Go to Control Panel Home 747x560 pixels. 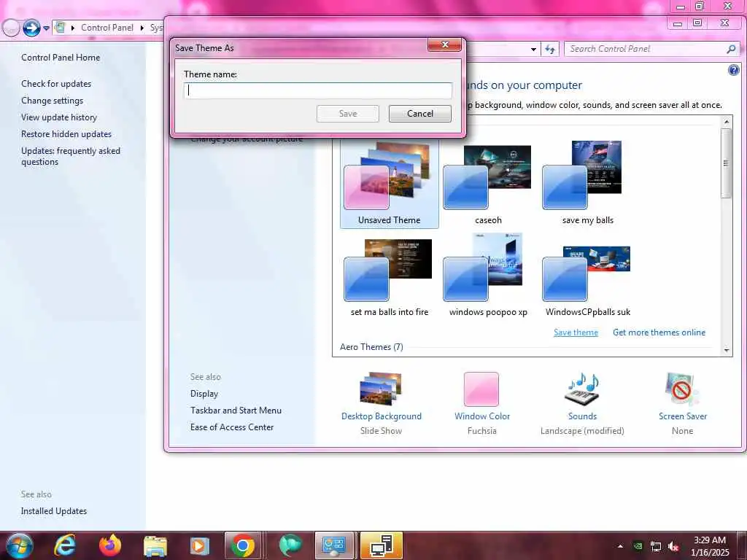(61, 58)
